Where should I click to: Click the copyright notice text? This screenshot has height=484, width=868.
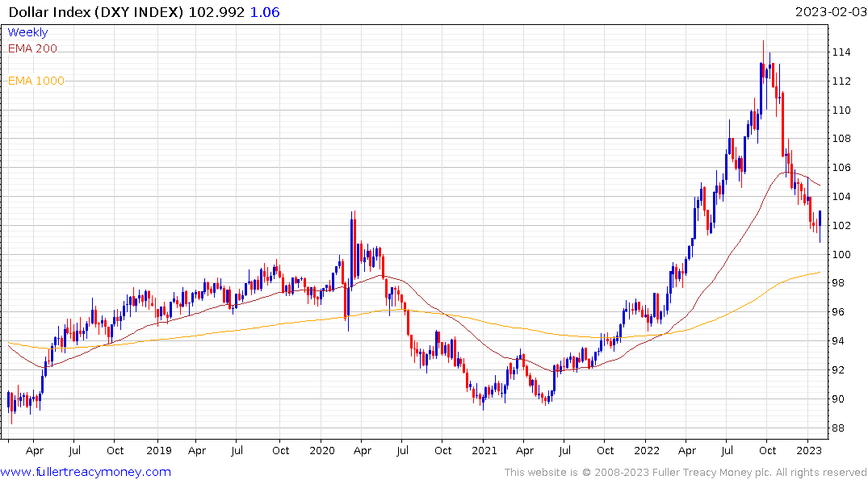tap(686, 473)
